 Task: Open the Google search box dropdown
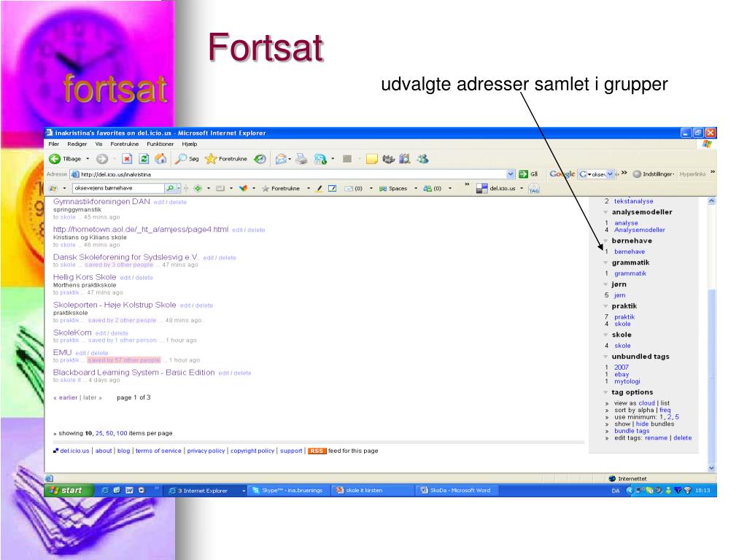pyautogui.click(x=610, y=174)
